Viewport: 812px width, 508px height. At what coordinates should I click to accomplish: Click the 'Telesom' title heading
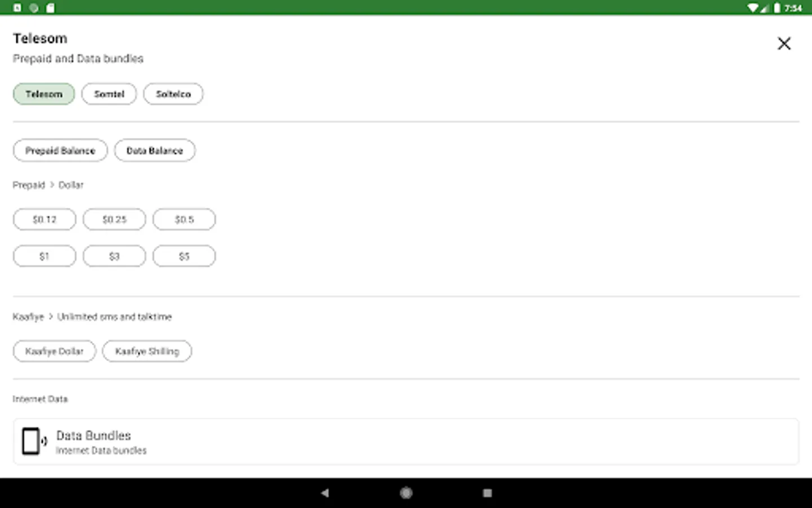click(40, 38)
